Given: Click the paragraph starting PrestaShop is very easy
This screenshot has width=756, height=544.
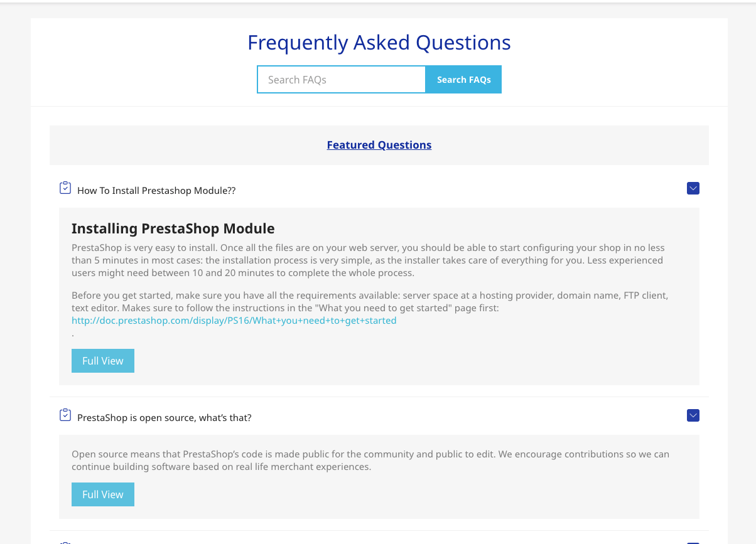Looking at the screenshot, I should [x=368, y=260].
